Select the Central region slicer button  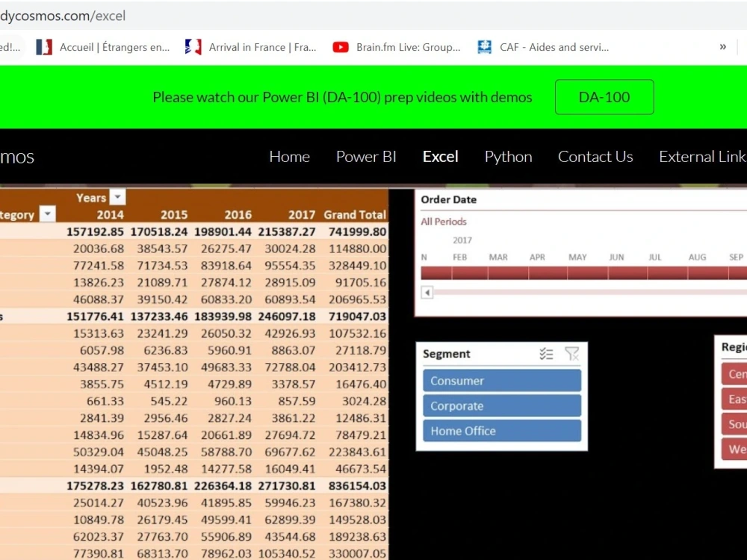(734, 374)
